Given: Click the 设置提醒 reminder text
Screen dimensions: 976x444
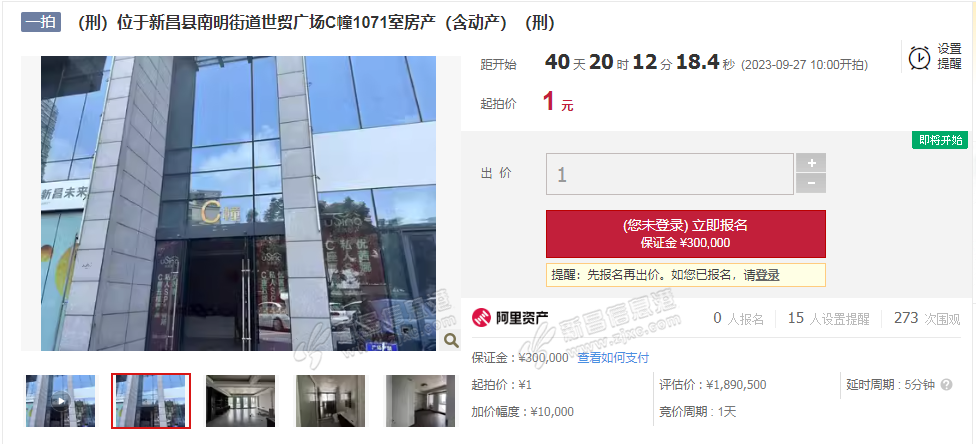Looking at the screenshot, I should click(950, 57).
